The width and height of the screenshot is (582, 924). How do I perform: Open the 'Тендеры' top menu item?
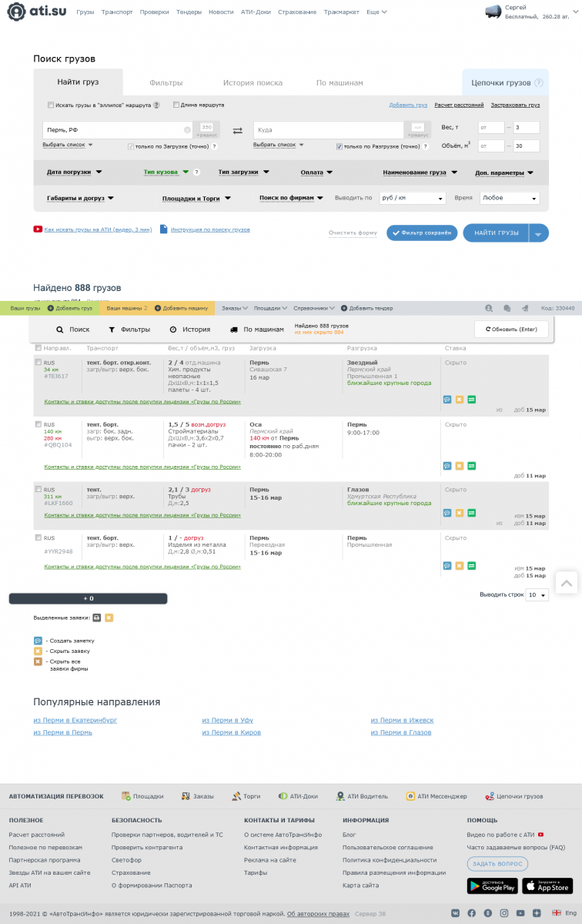click(189, 12)
